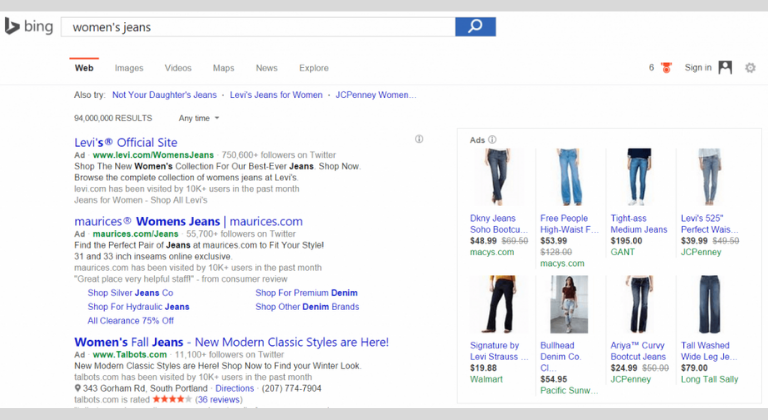
Task: Click Bullhead Denim Co product image
Action: [x=569, y=304]
